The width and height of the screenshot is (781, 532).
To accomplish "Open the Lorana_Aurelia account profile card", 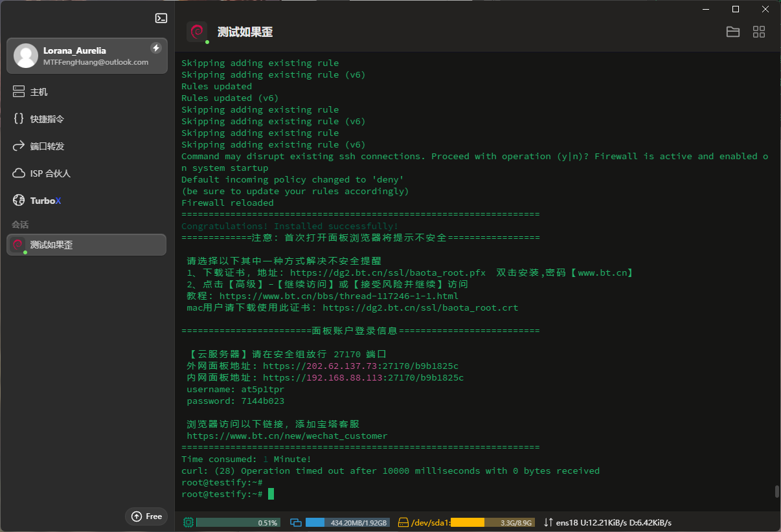I will (x=87, y=56).
